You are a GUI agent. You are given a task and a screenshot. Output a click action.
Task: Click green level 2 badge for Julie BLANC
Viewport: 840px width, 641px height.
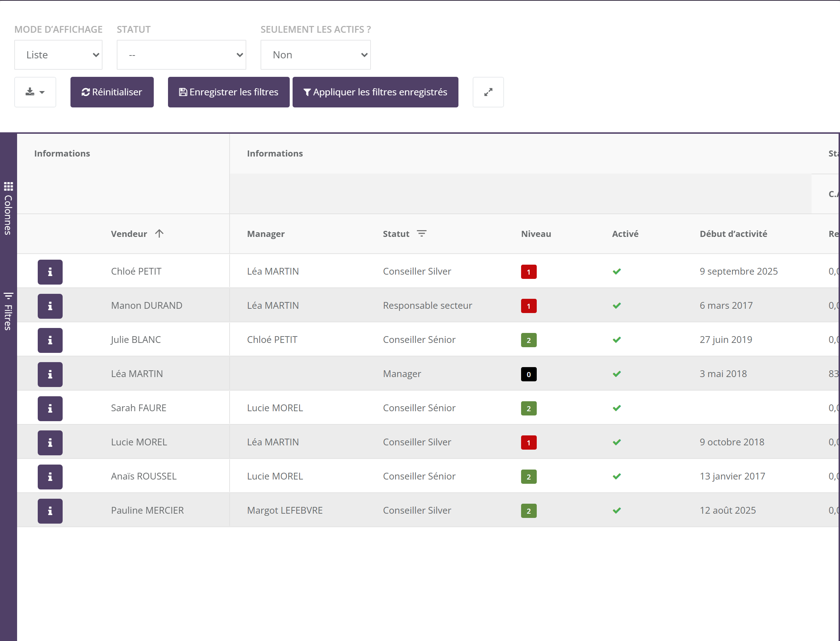529,340
